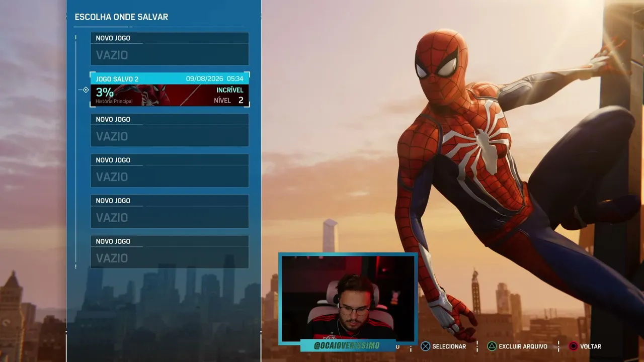644x362 pixels.
Task: Choose the Selecionar prompt label
Action: coord(449,346)
